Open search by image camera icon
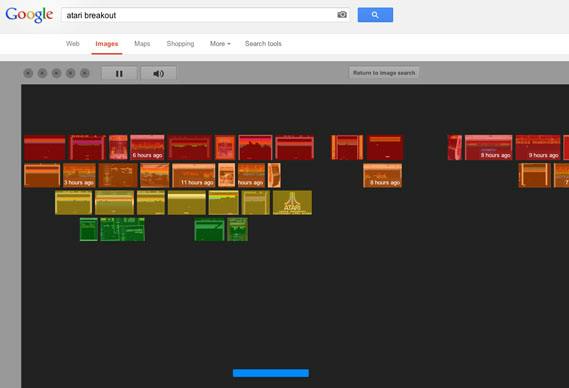This screenshot has height=388, width=569. (x=342, y=15)
